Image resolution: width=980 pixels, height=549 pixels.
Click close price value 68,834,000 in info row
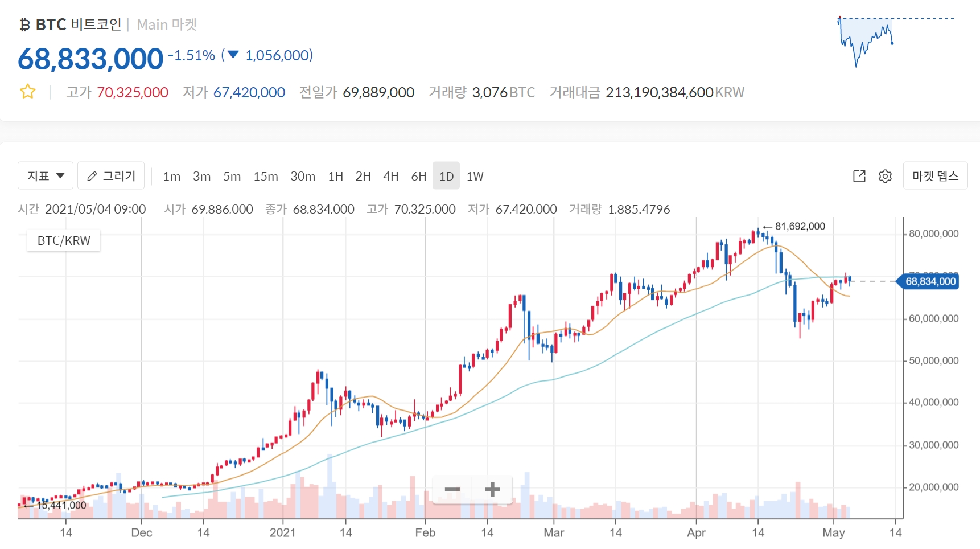(x=324, y=209)
